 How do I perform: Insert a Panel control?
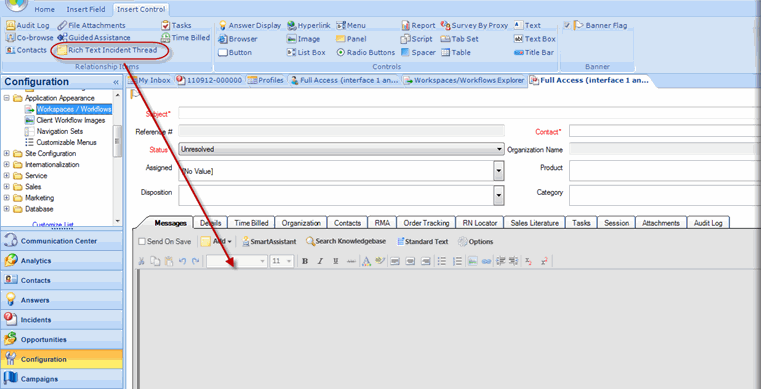351,39
